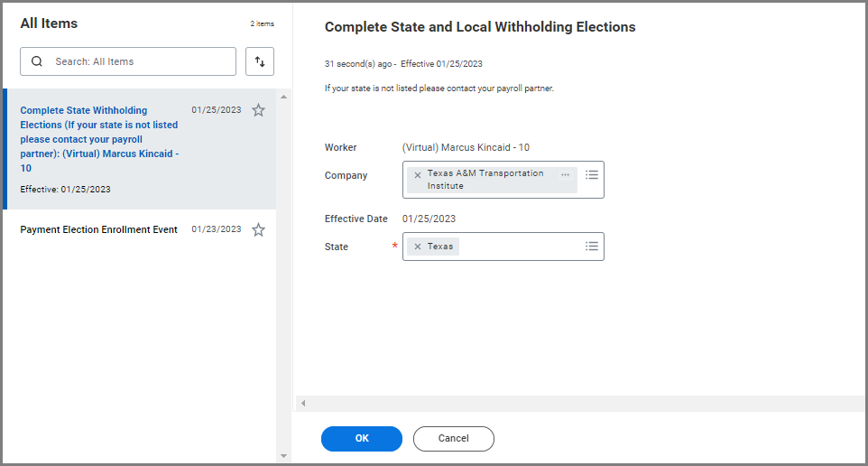Open related actions ellipsis for company chip
This screenshot has height=466, width=868.
click(x=565, y=174)
